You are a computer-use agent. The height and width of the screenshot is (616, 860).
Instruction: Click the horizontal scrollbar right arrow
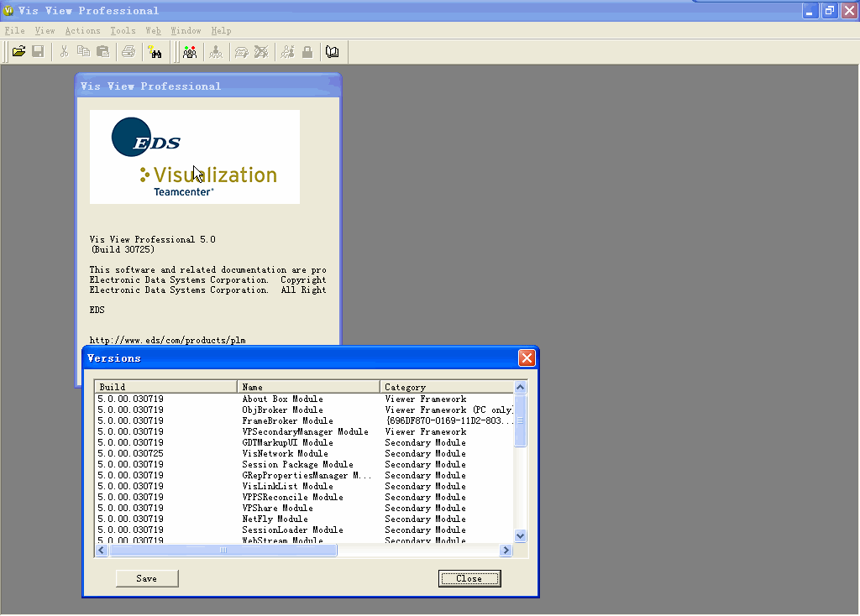coord(506,550)
